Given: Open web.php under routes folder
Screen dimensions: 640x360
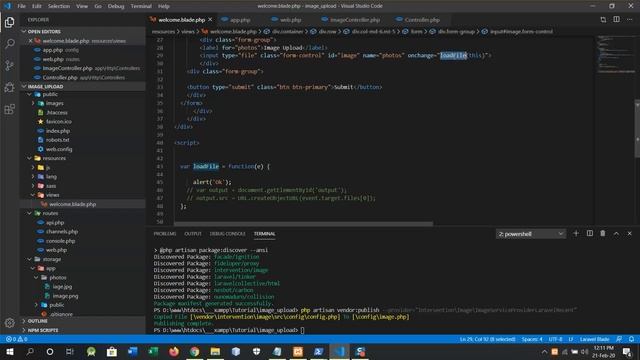Looking at the screenshot, I should pos(56,250).
